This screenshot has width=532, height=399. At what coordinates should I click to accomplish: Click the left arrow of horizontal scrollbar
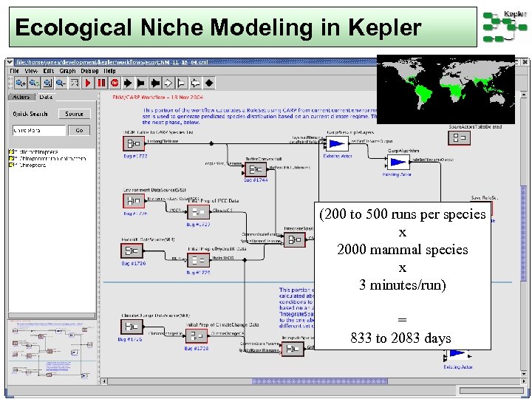click(104, 381)
